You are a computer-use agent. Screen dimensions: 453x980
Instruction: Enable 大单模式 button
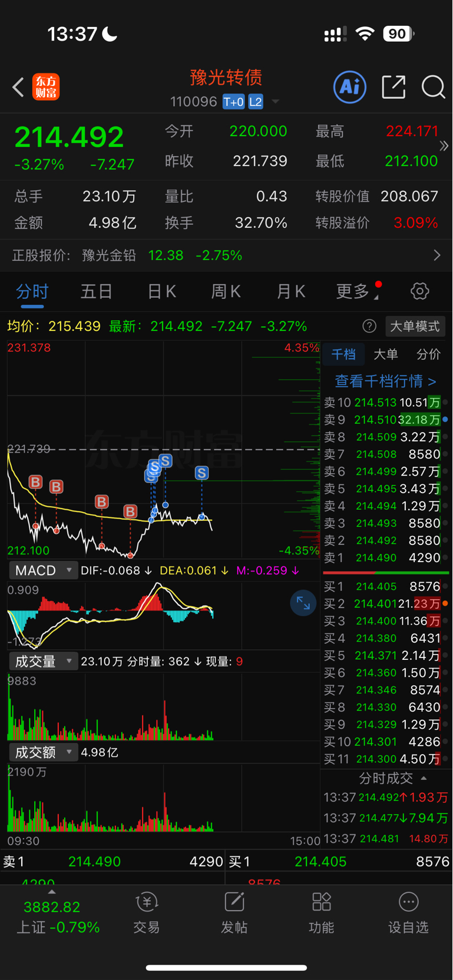(x=415, y=326)
